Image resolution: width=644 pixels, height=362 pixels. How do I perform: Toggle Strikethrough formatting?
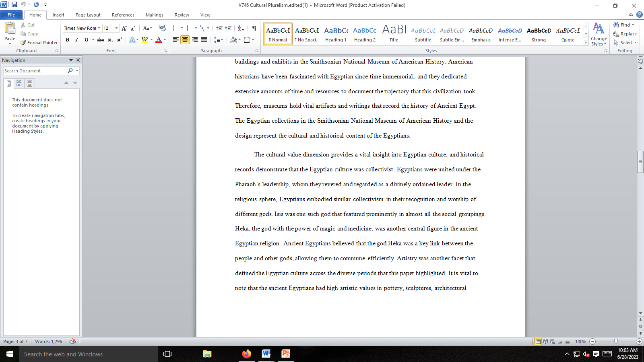[x=101, y=40]
